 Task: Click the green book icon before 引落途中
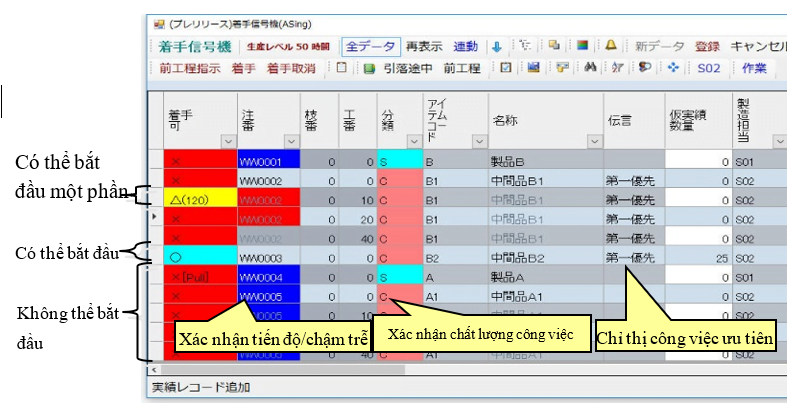[x=369, y=69]
